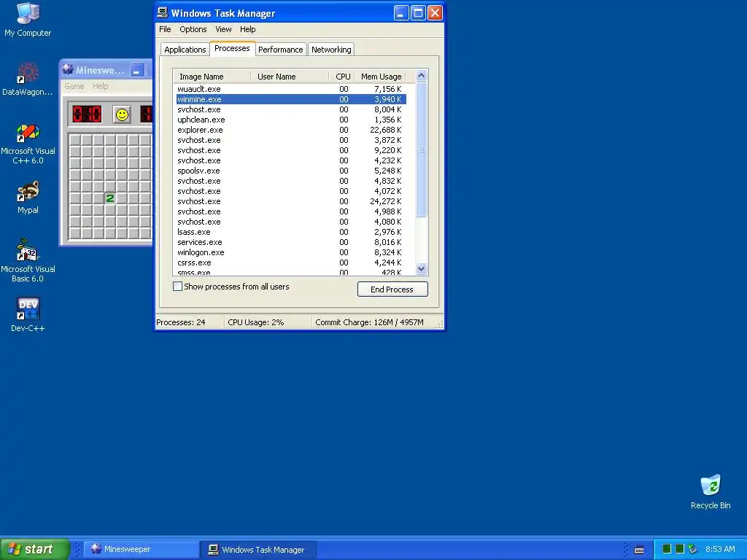Select svchost.exe row using 8,004 K
This screenshot has width=747, height=560.
[x=290, y=109]
